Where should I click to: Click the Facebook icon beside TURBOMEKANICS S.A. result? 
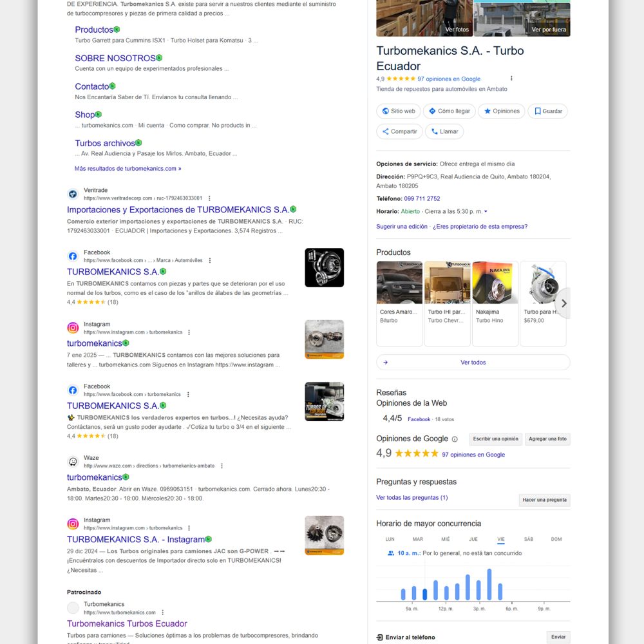coord(73,256)
